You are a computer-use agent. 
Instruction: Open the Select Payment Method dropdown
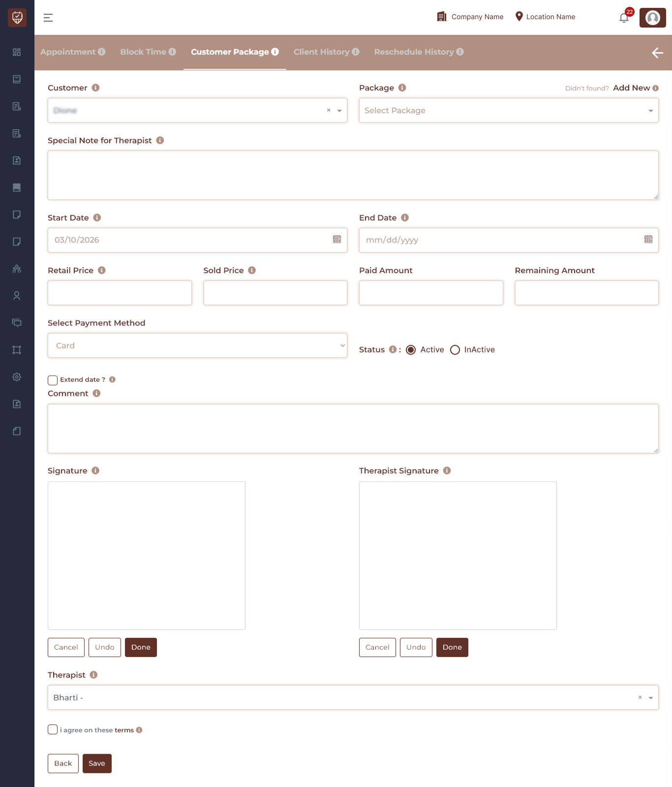(197, 346)
